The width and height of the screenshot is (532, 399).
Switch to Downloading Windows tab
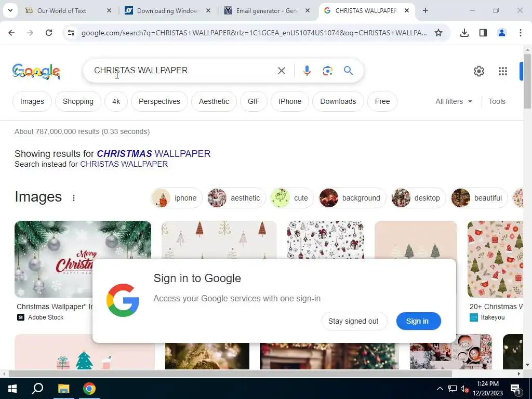coord(167,10)
